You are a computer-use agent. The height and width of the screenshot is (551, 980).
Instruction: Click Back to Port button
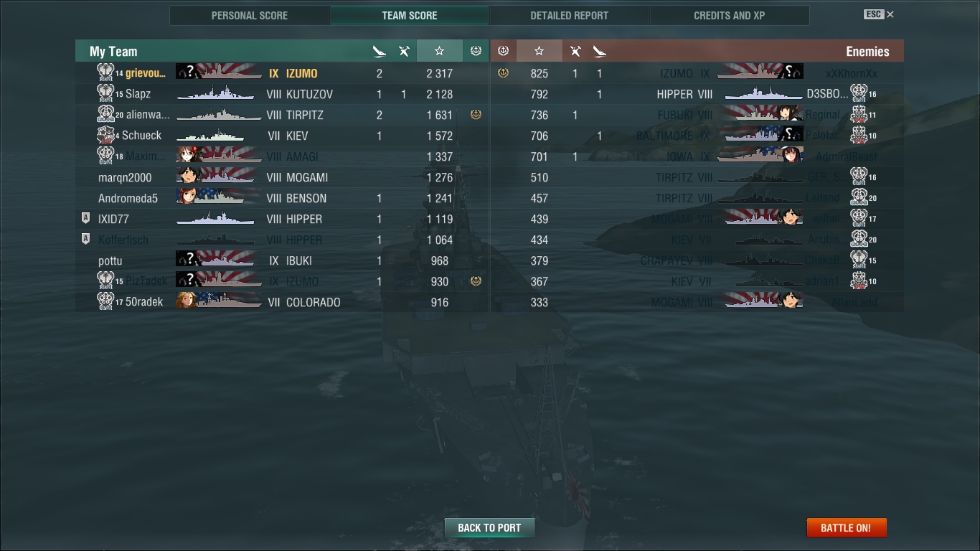489,527
